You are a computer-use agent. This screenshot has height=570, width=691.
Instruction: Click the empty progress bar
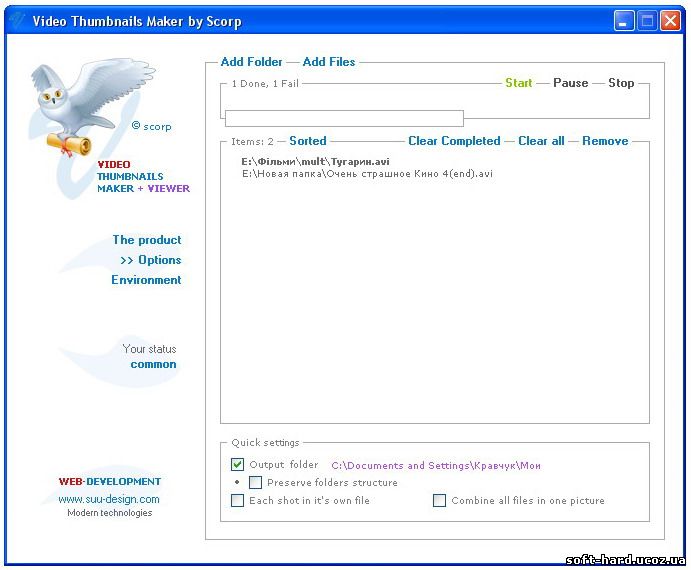344,118
